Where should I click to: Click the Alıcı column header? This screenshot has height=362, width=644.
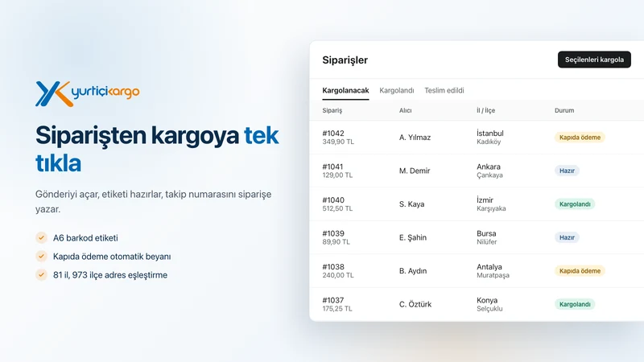point(405,110)
